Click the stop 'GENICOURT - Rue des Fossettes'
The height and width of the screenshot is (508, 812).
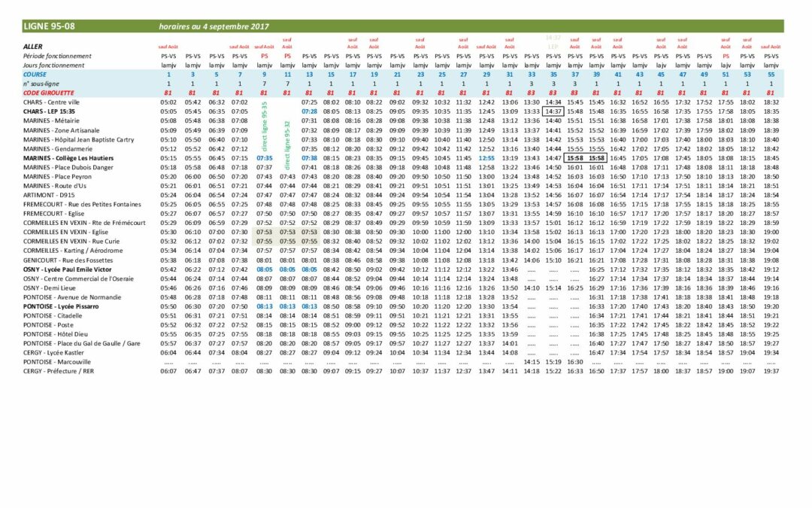(68, 260)
